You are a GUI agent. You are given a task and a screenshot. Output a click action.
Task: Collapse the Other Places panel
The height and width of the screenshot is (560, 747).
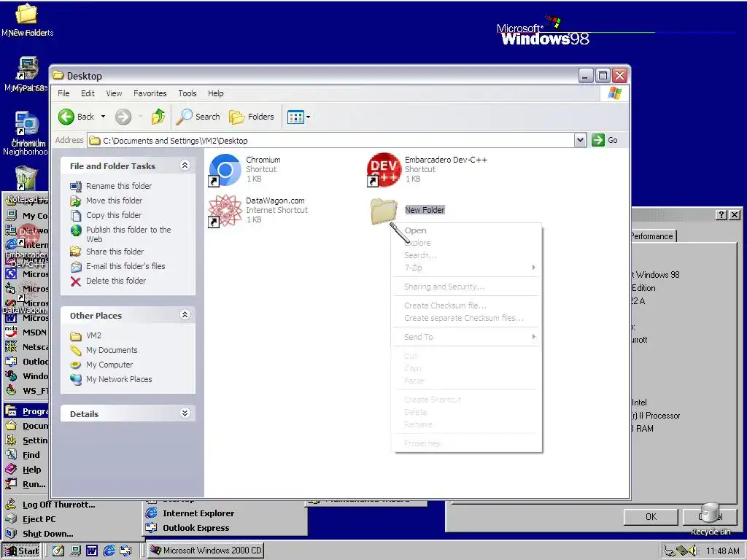185,315
